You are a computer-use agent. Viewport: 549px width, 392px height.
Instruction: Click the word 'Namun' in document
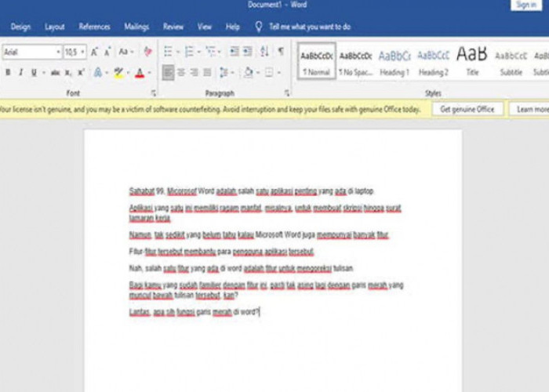(x=140, y=234)
